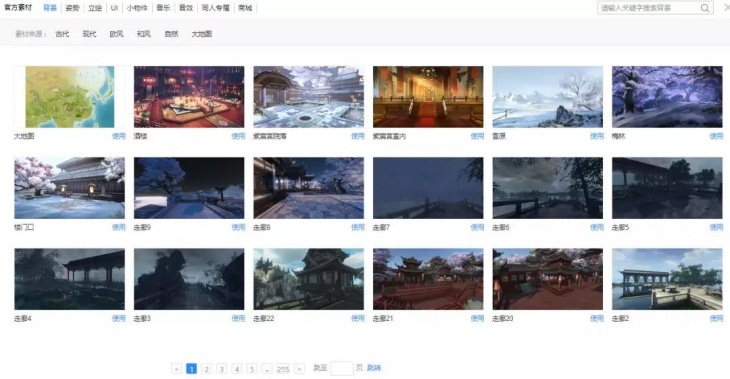730x379 pixels.
Task: Click the page number jump input box
Action: 342,368
